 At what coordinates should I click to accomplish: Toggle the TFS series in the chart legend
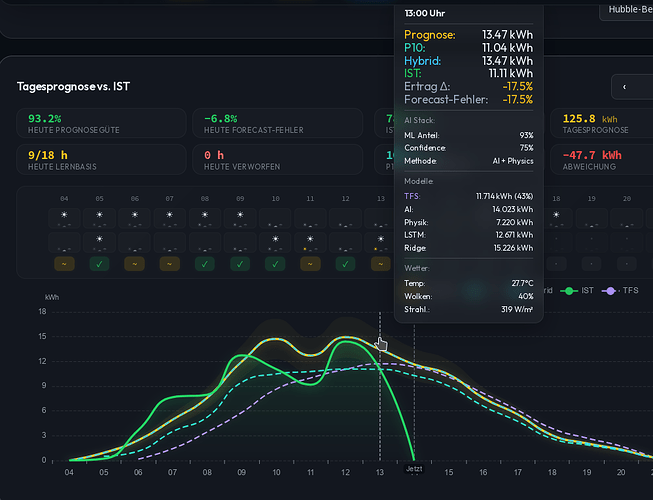tap(620, 291)
